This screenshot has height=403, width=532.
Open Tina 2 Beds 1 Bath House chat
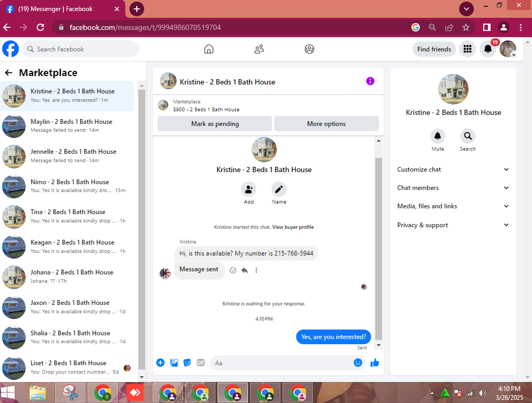point(67,216)
